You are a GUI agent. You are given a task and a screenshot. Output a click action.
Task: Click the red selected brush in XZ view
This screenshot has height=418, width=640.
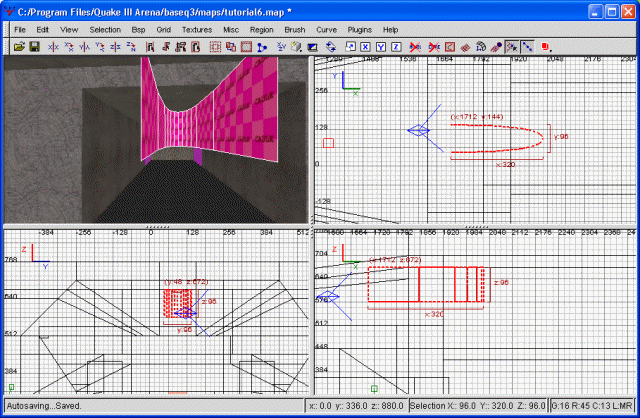coord(426,284)
